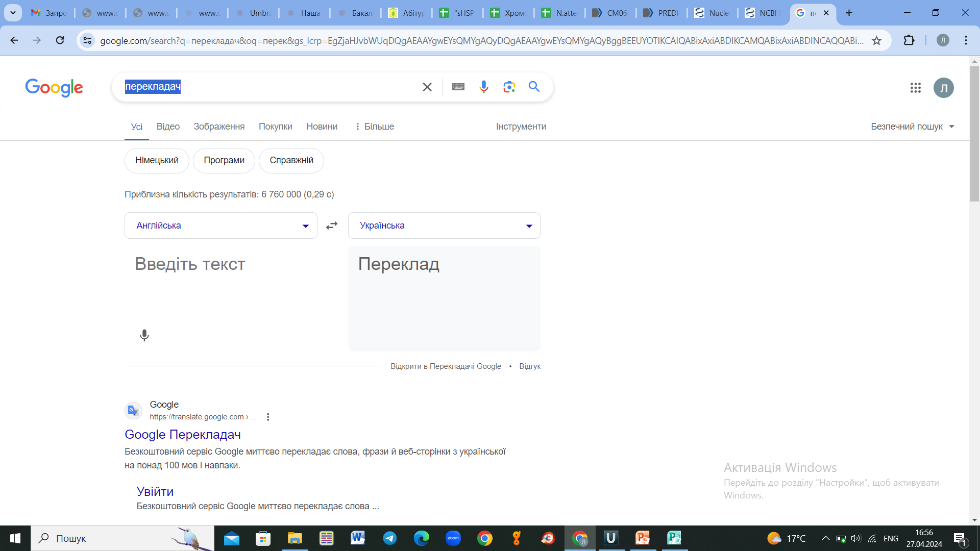Open a new browser tab
Image resolution: width=980 pixels, height=551 pixels.
coord(849,13)
